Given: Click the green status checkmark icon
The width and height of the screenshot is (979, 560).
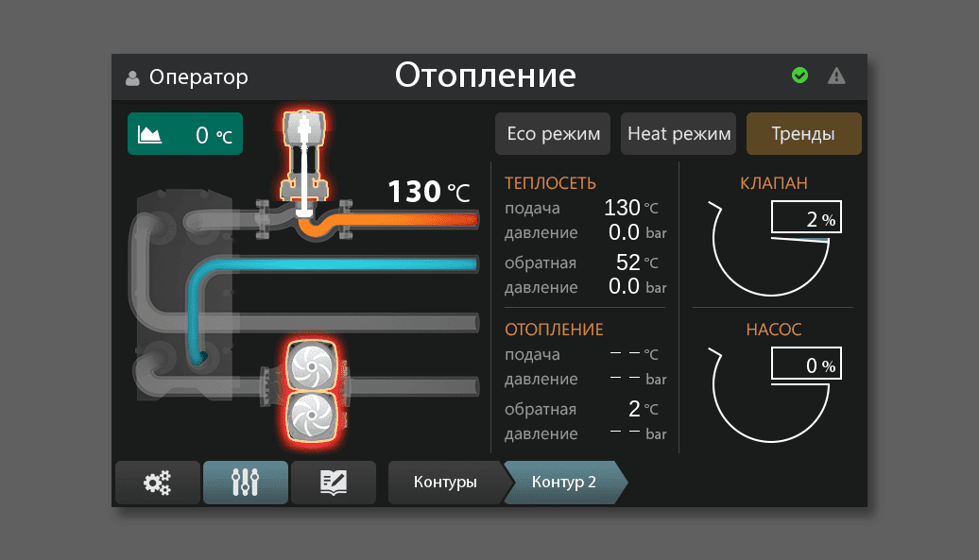Looking at the screenshot, I should pyautogui.click(x=799, y=76).
